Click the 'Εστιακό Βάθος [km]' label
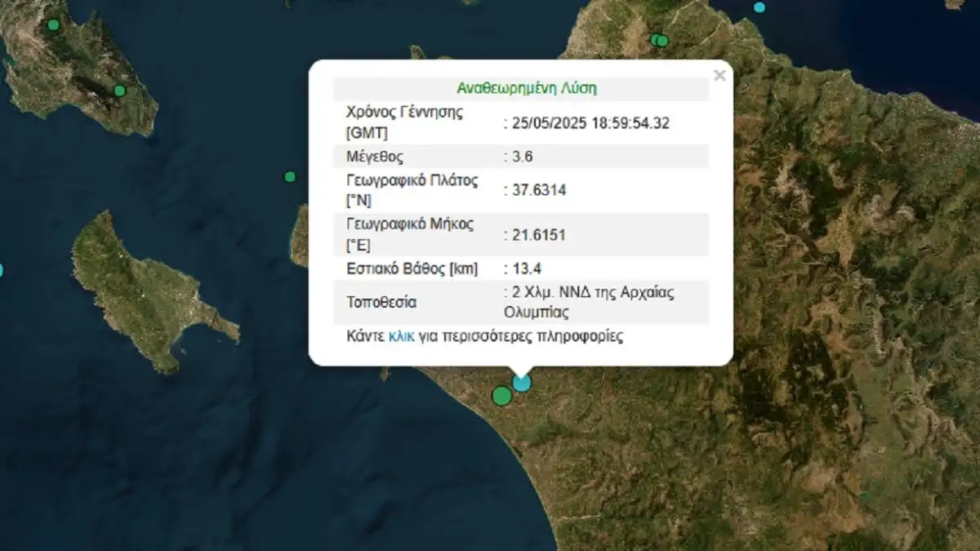The height and width of the screenshot is (551, 980). tap(412, 269)
